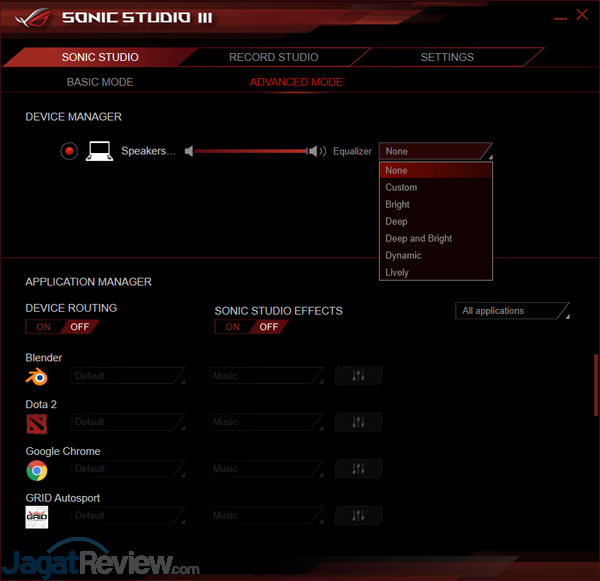Open Blender's Music effect dropdown
The image size is (600, 581).
click(266, 375)
